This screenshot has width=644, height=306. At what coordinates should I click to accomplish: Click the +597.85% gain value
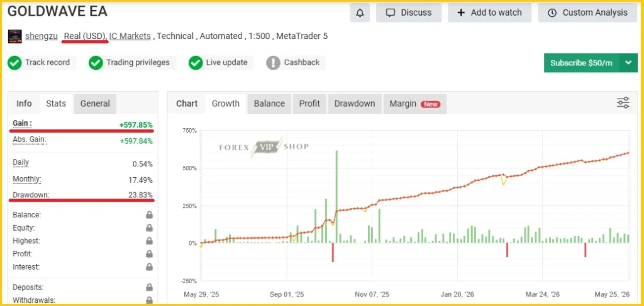coord(136,124)
